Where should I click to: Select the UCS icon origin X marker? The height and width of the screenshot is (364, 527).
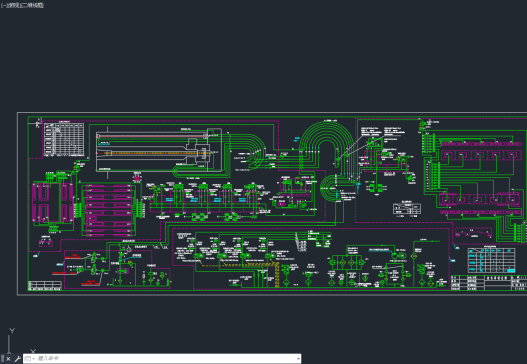pyautogui.click(x=33, y=352)
